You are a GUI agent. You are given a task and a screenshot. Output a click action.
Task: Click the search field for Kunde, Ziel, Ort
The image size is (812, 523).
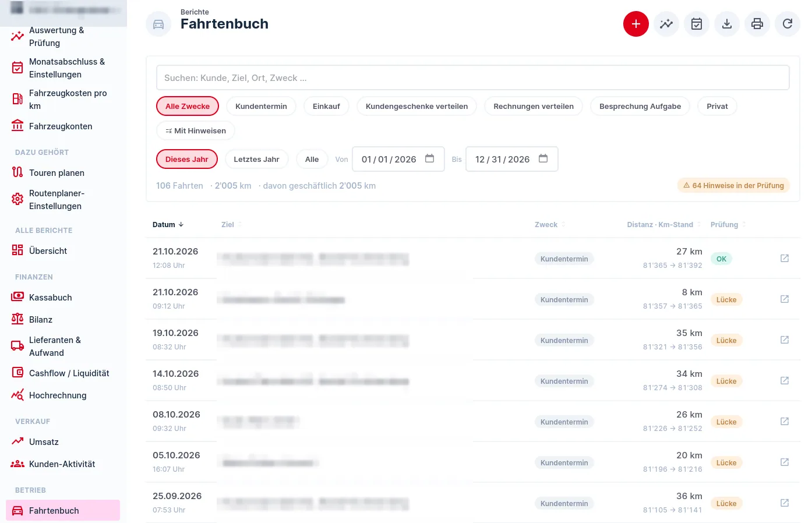click(473, 77)
